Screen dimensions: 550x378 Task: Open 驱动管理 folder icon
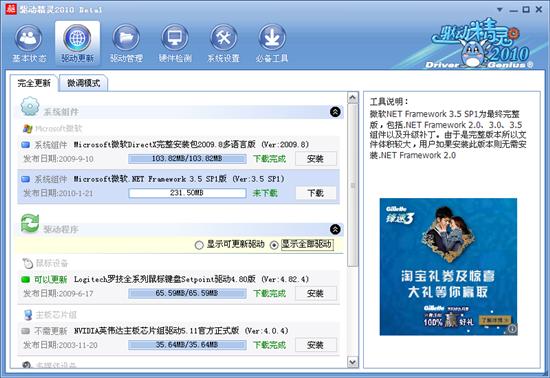pos(126,38)
